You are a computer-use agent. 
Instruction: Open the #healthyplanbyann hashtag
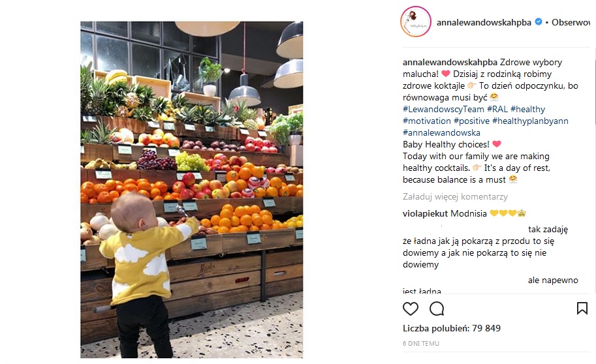point(530,121)
